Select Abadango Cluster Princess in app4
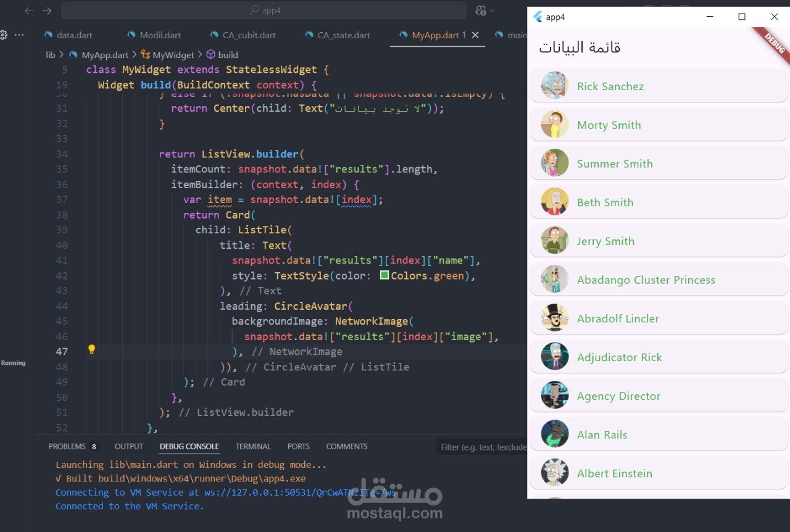 tap(659, 280)
